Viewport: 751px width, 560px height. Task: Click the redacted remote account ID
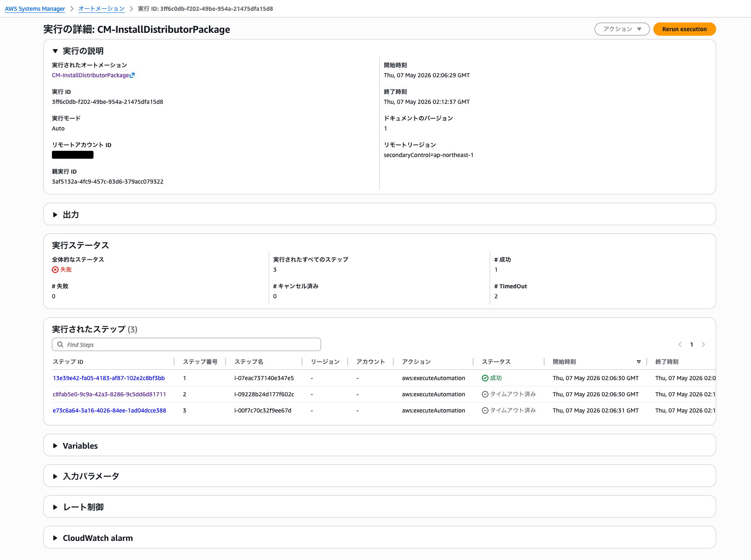73,155
